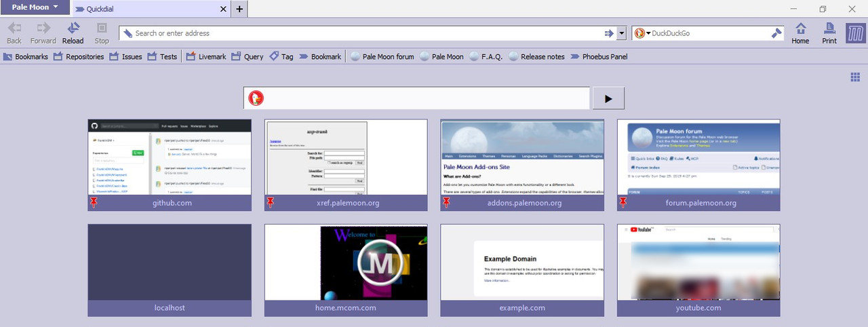Open the Release notes bookmark

[x=536, y=57]
